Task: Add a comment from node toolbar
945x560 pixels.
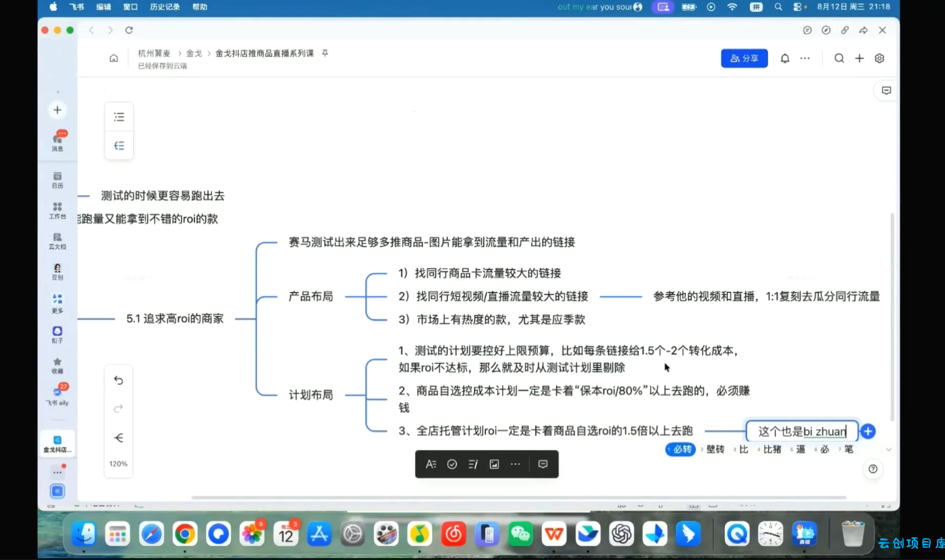Action: coord(543,464)
